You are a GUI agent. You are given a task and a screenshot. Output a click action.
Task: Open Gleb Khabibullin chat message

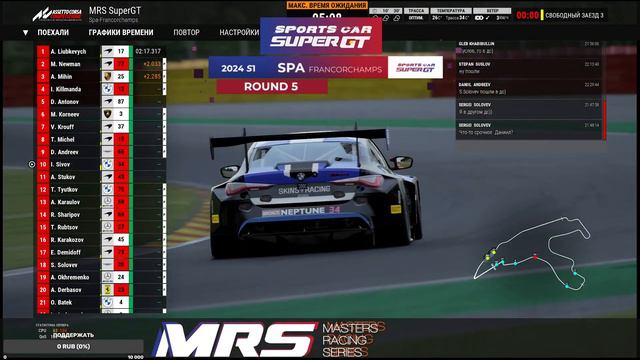tap(529, 47)
